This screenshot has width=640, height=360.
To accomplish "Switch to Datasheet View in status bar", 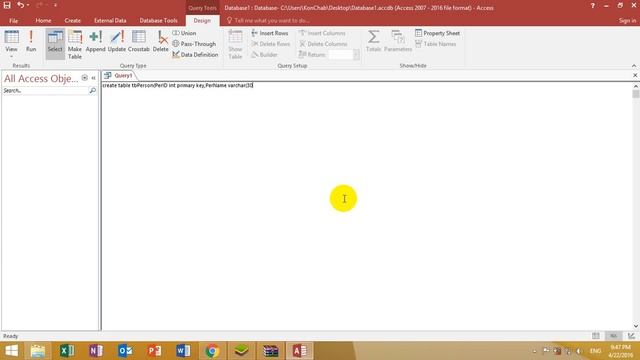I will tap(596, 336).
